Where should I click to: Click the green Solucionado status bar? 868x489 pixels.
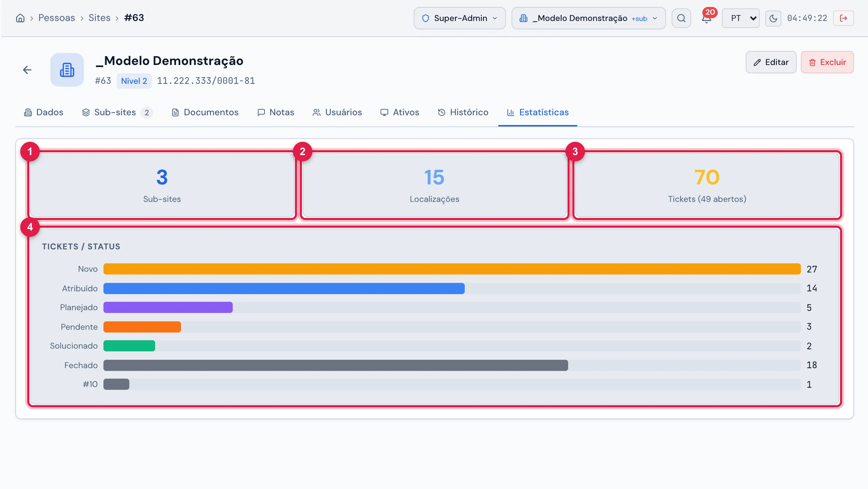[x=129, y=346]
